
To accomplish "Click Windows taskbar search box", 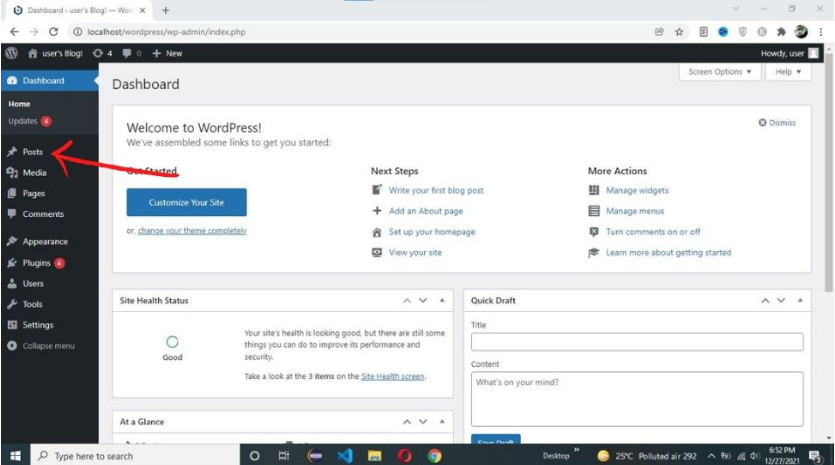I will click(x=135, y=456).
